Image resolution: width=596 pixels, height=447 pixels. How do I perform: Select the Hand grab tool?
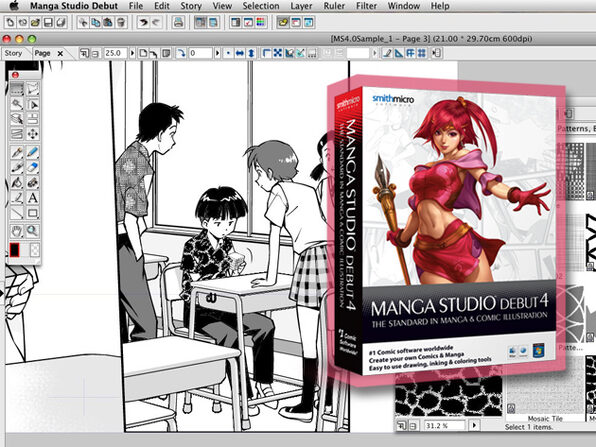click(16, 231)
